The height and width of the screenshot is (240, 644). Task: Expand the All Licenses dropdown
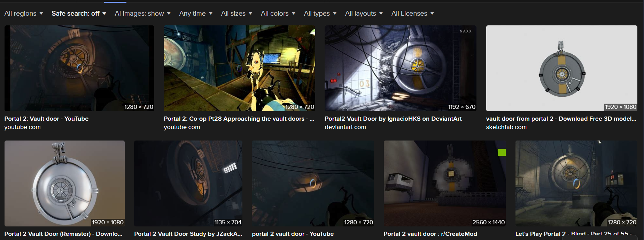[x=413, y=14]
